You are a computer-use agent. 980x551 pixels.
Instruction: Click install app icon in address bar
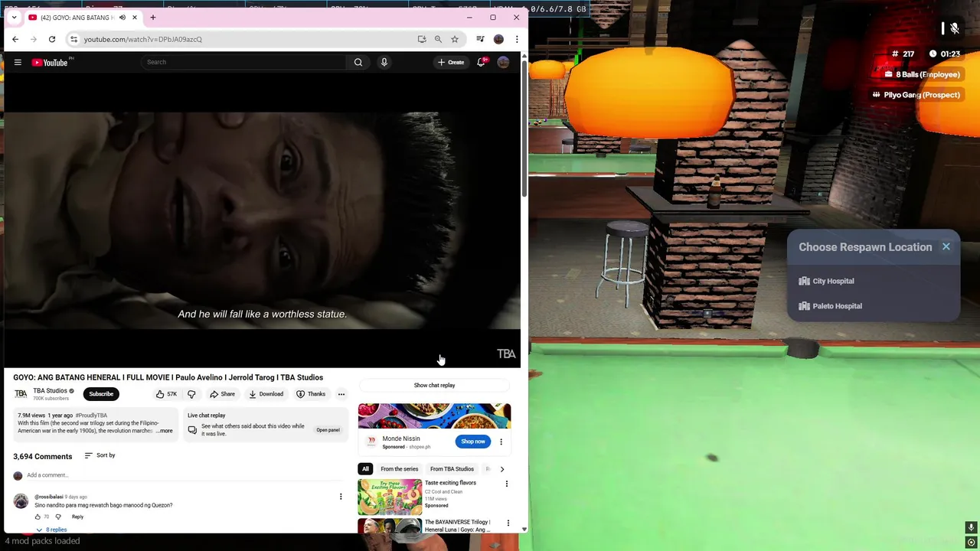pyautogui.click(x=422, y=39)
